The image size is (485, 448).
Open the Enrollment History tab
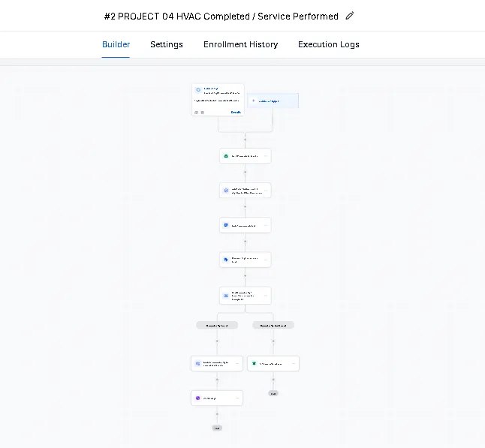point(240,44)
